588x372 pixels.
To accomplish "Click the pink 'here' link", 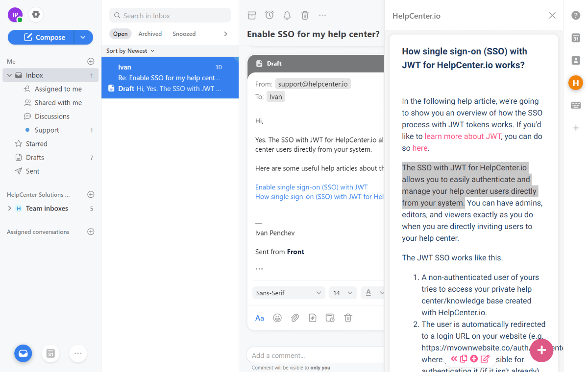I will [420, 148].
